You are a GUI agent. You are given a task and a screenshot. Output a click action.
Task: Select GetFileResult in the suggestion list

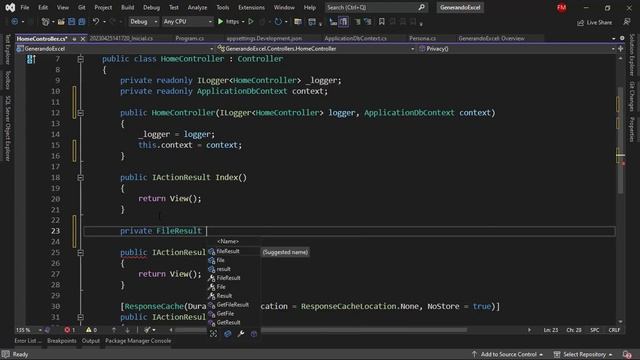pyautogui.click(x=234, y=305)
